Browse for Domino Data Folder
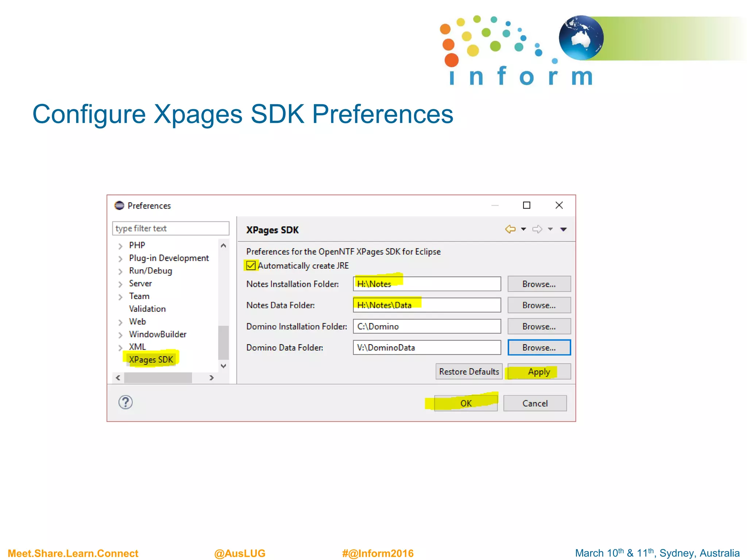747x560 pixels. point(539,347)
